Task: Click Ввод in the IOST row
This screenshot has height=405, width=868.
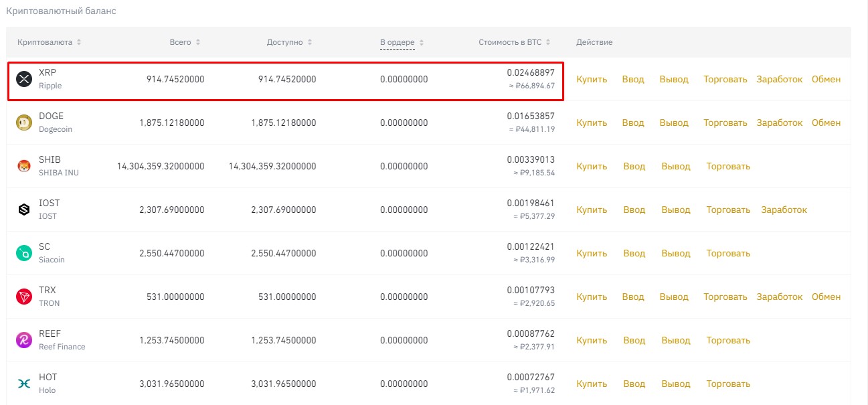Action: point(634,210)
